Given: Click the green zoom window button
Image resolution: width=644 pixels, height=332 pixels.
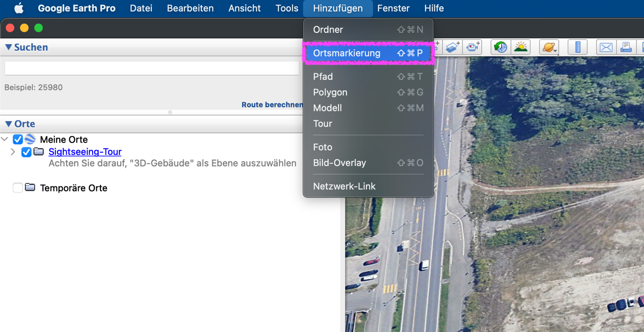Looking at the screenshot, I should [x=39, y=28].
